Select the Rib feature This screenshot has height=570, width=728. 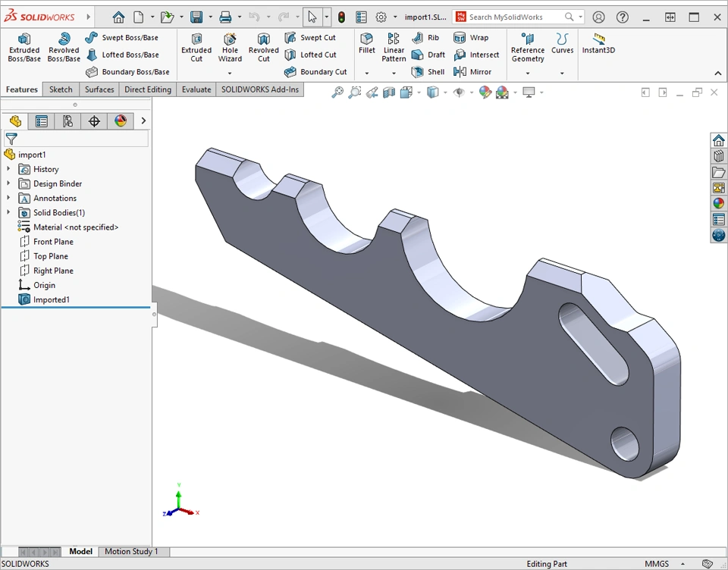425,38
